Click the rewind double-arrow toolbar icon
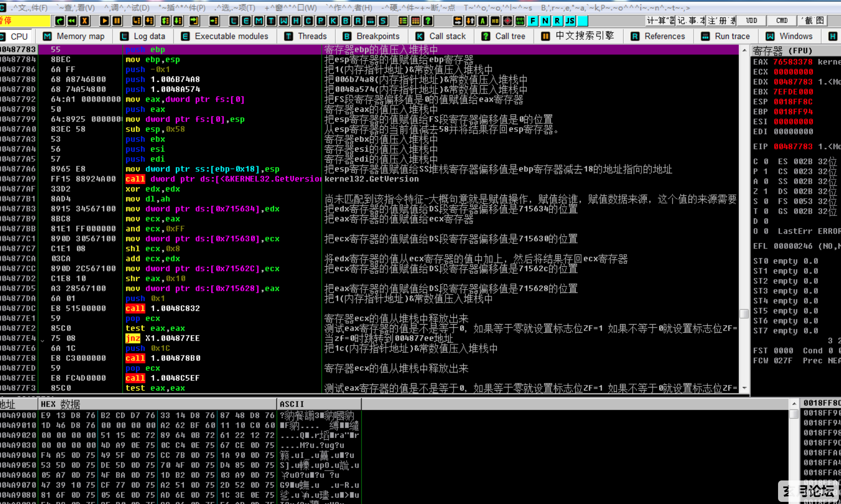 tap(72, 21)
